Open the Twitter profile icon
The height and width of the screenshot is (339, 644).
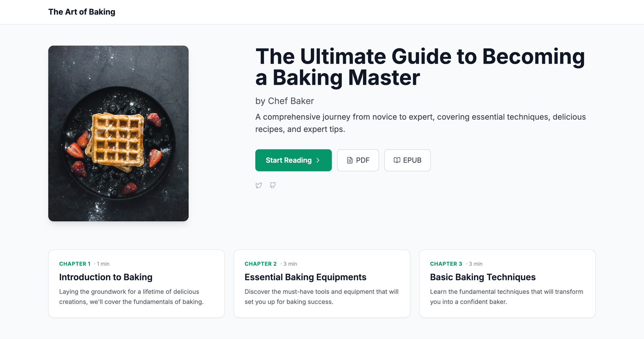click(259, 185)
